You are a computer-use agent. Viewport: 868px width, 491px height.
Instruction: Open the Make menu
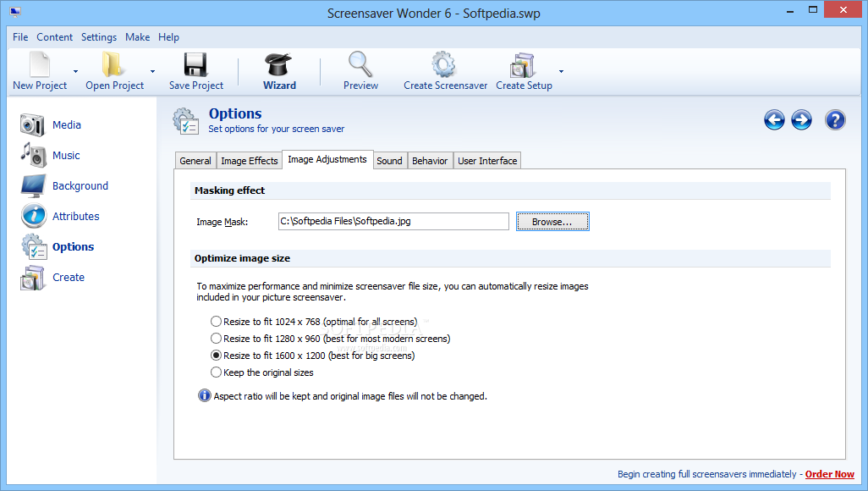click(x=137, y=37)
